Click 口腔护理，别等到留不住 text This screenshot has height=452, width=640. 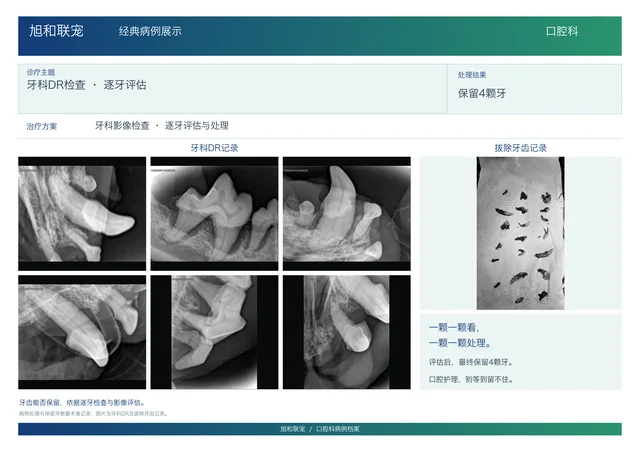[x=471, y=380]
